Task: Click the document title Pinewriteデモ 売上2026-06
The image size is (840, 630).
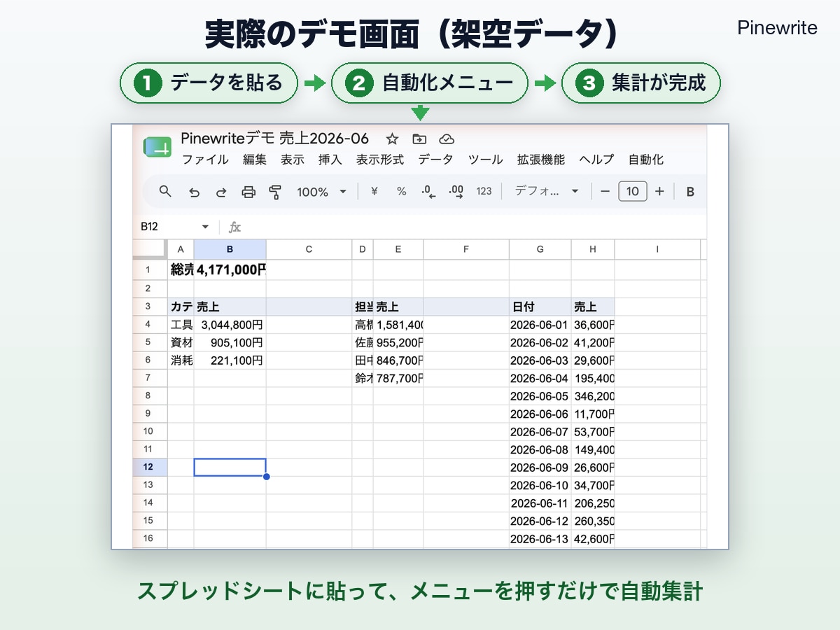Action: tap(274, 138)
